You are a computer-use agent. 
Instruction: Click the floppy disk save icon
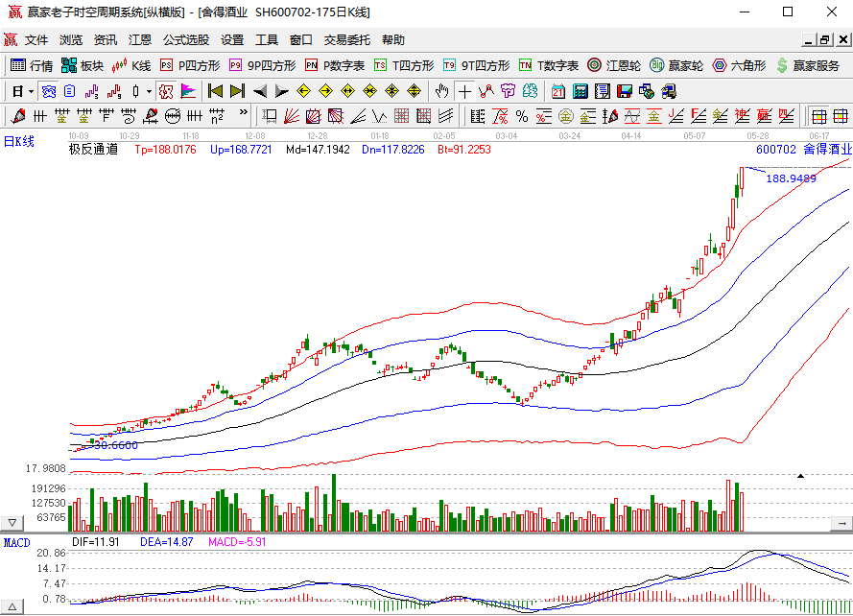coord(625,91)
